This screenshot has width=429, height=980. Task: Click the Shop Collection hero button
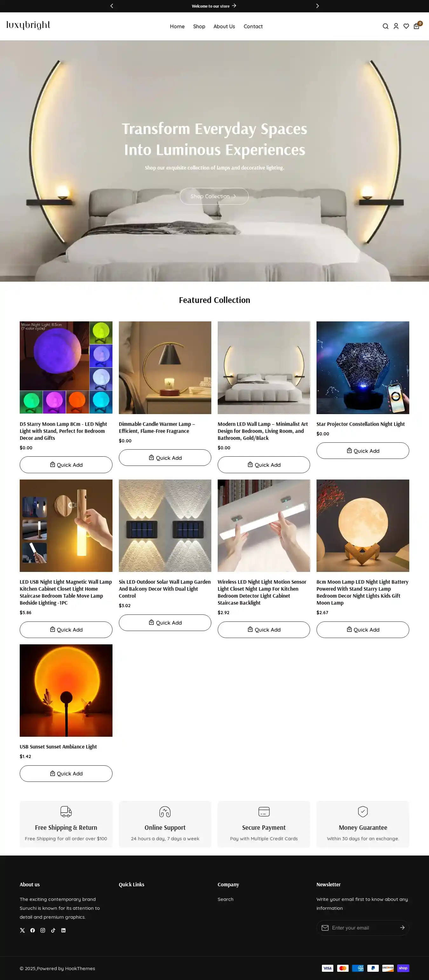click(x=214, y=196)
